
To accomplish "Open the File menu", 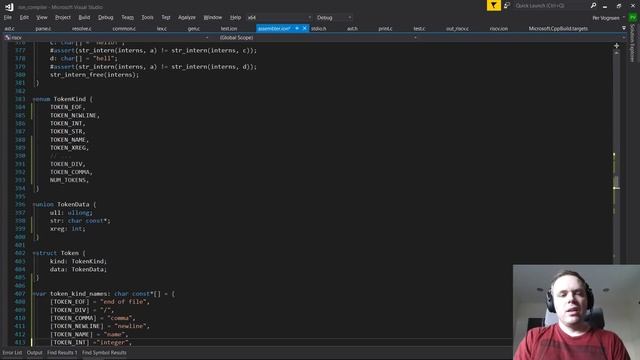I will click(8, 18).
